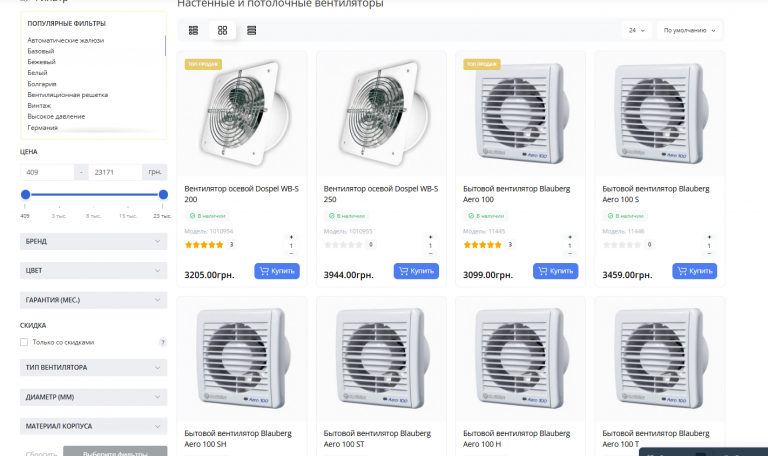Select the grid view icon
The height and width of the screenshot is (456, 768).
pyautogui.click(x=222, y=30)
